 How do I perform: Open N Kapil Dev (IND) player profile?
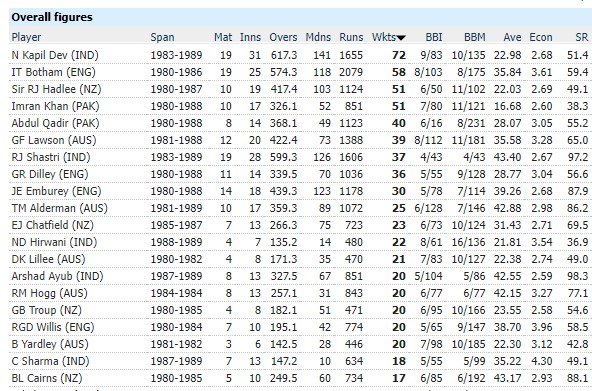click(x=55, y=55)
